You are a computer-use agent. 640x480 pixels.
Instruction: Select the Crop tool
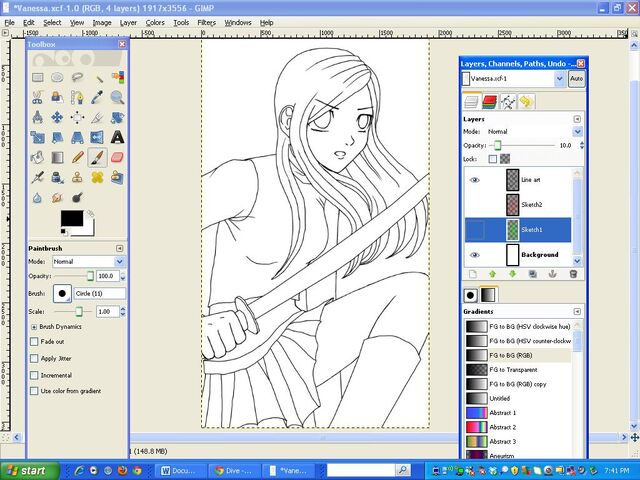tap(97, 118)
